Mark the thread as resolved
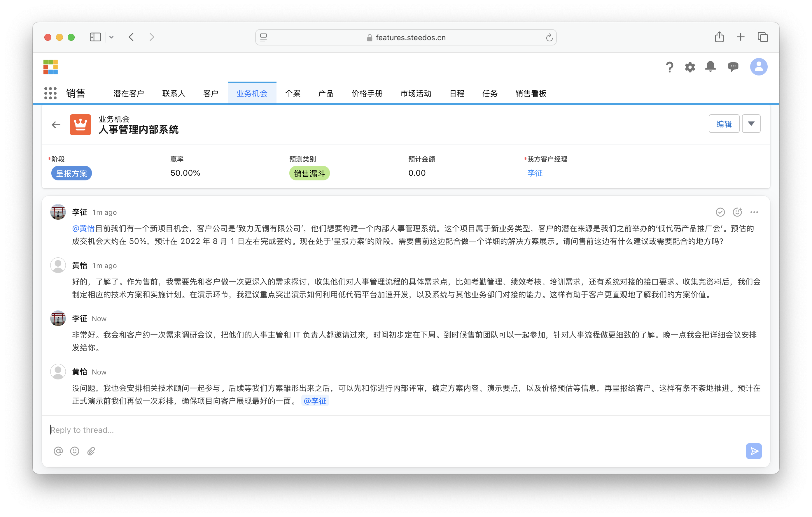 (x=720, y=212)
